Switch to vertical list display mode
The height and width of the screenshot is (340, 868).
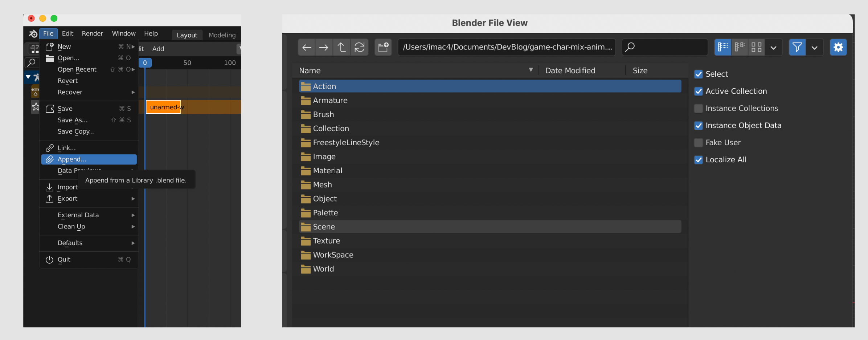click(722, 47)
